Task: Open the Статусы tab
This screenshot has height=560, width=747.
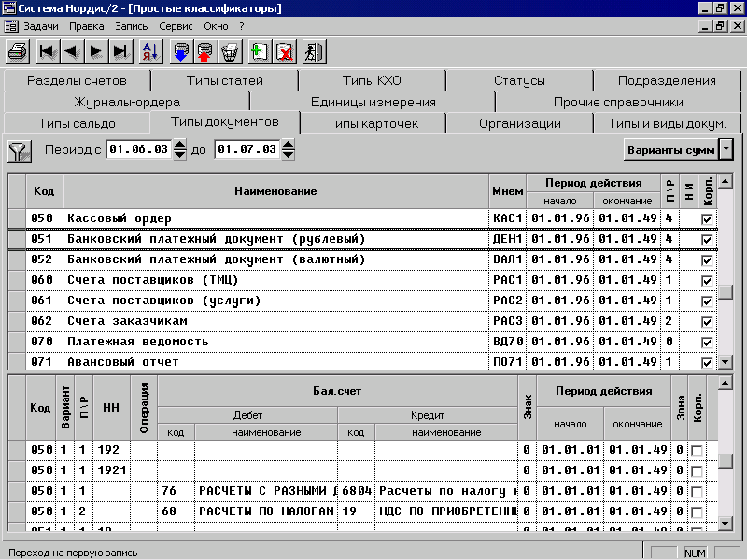Action: (519, 80)
